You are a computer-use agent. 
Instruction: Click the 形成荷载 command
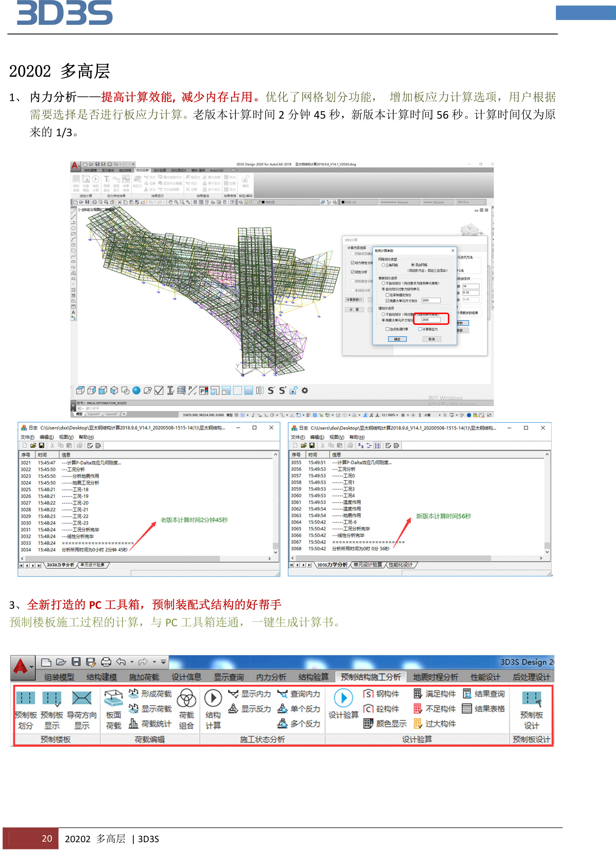point(150,694)
